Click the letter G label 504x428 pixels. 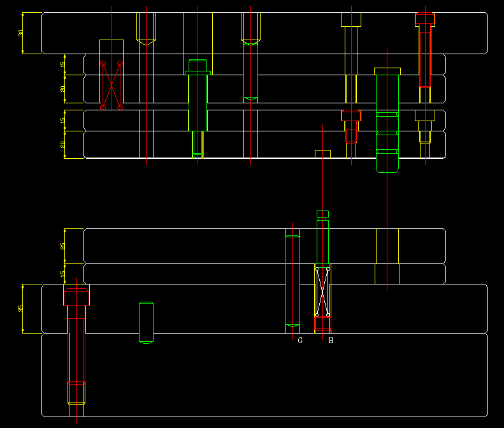tap(300, 341)
